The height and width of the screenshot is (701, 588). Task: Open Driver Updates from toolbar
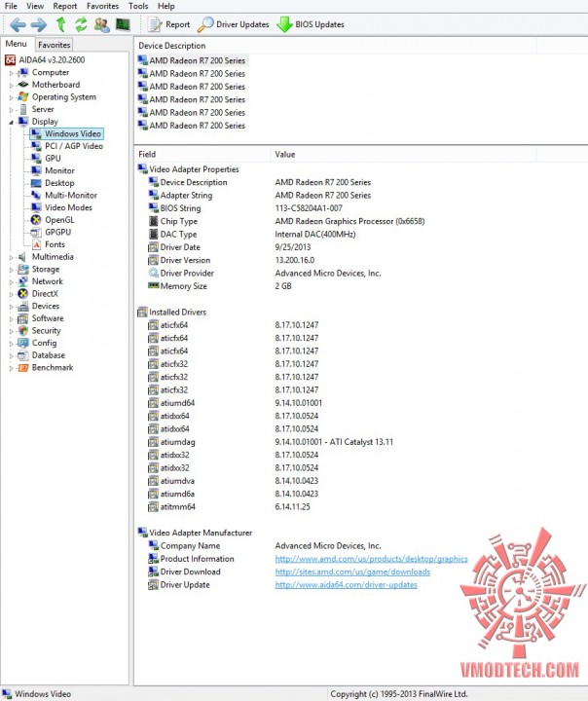[x=234, y=24]
